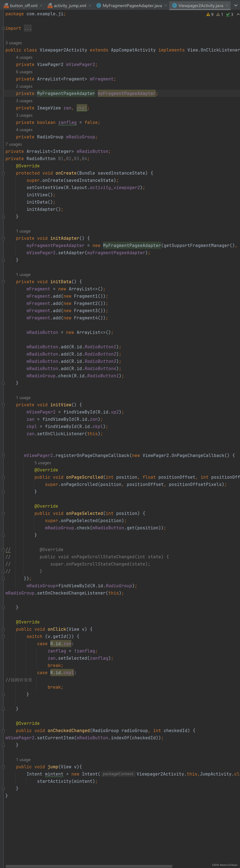Click the activity_viewpager2 layout reference
240x868 pixels.
115,188
